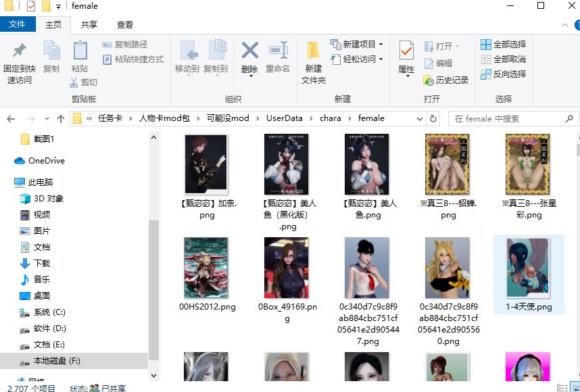This screenshot has width=580, height=392.
Task: Click Open (打开) in ribbon
Action: click(441, 46)
